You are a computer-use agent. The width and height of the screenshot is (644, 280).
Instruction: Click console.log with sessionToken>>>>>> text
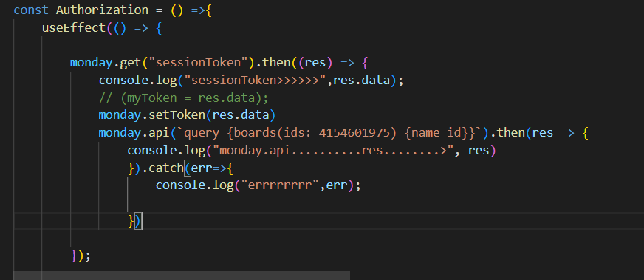tap(138, 81)
